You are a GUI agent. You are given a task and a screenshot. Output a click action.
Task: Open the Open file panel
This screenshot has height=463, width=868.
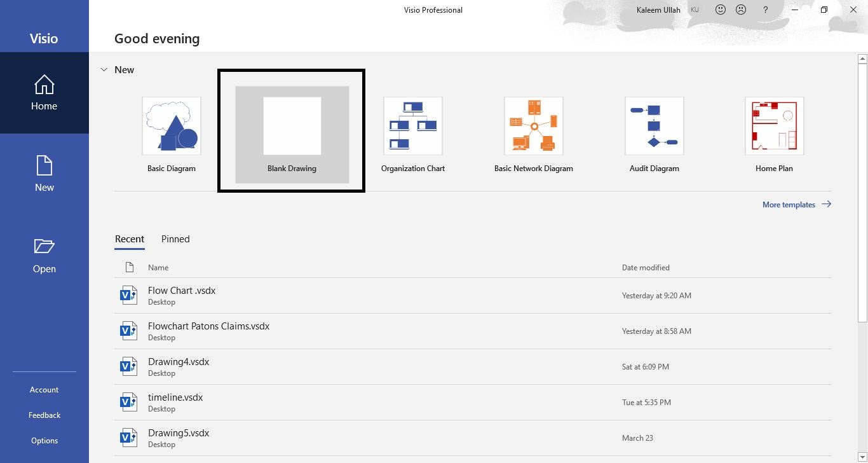pos(44,254)
